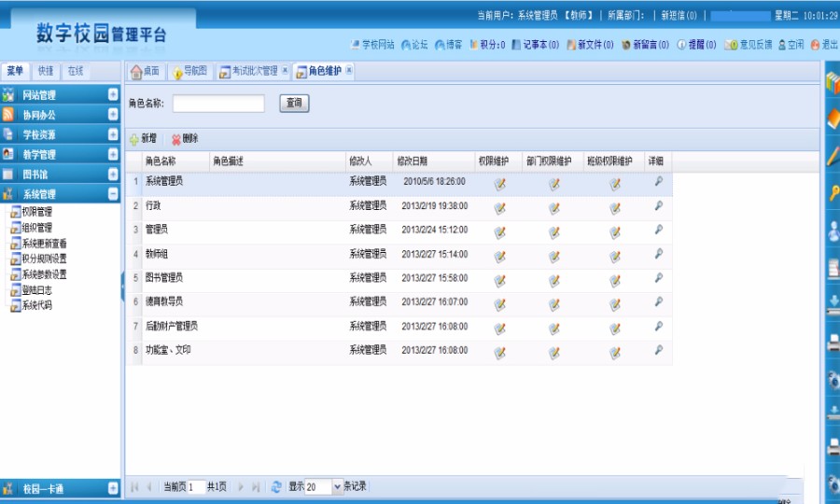Switch to the 快捷 sidebar tab
The width and height of the screenshot is (840, 504).
point(46,71)
